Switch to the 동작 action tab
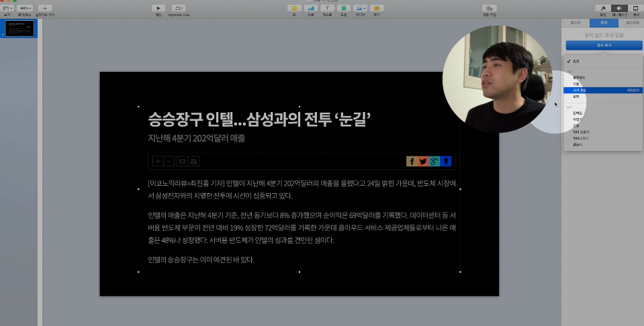This screenshot has height=326, width=644. (x=604, y=23)
